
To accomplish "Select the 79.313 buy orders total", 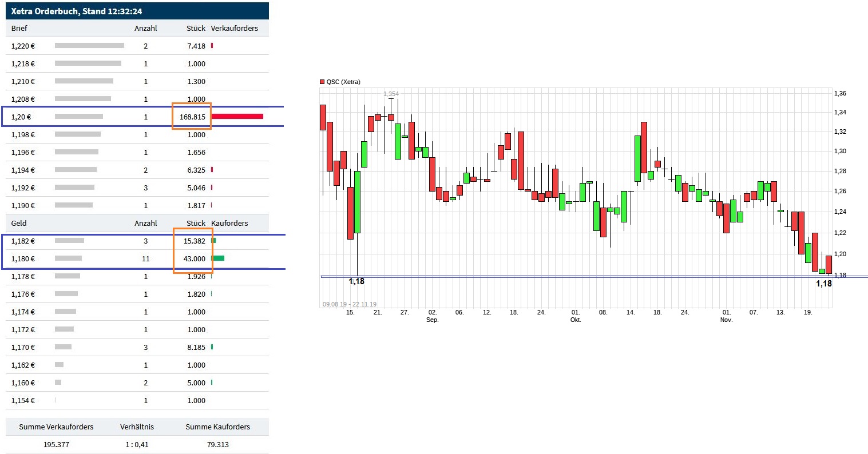I will [218, 444].
